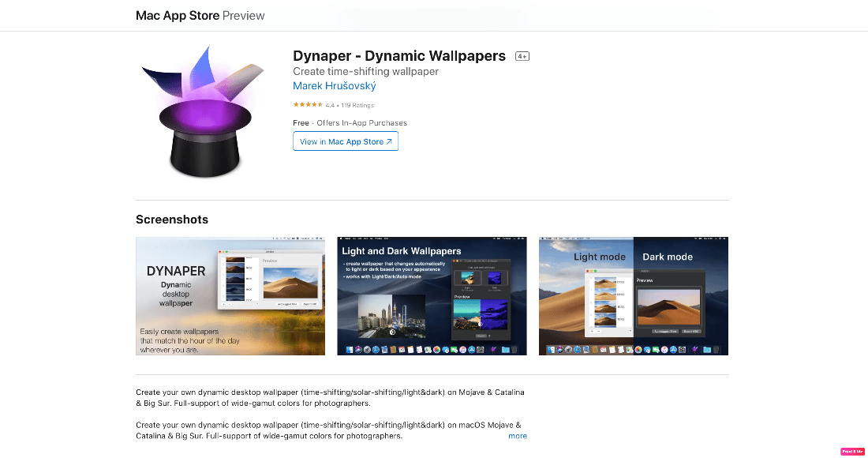The height and width of the screenshot is (458, 868).
Task: Click the Trash icon at the dock's end
Action: coord(514,349)
